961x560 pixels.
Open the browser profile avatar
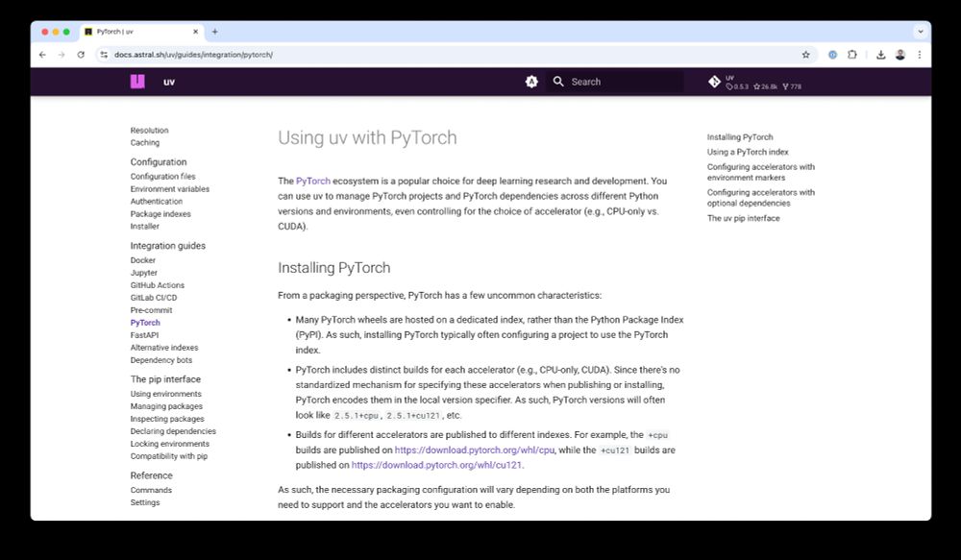[899, 55]
